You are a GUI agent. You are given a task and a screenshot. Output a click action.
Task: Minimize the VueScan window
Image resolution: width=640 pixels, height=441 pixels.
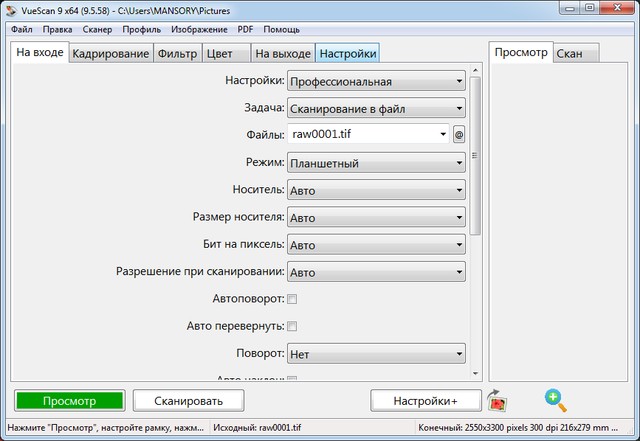570,8
